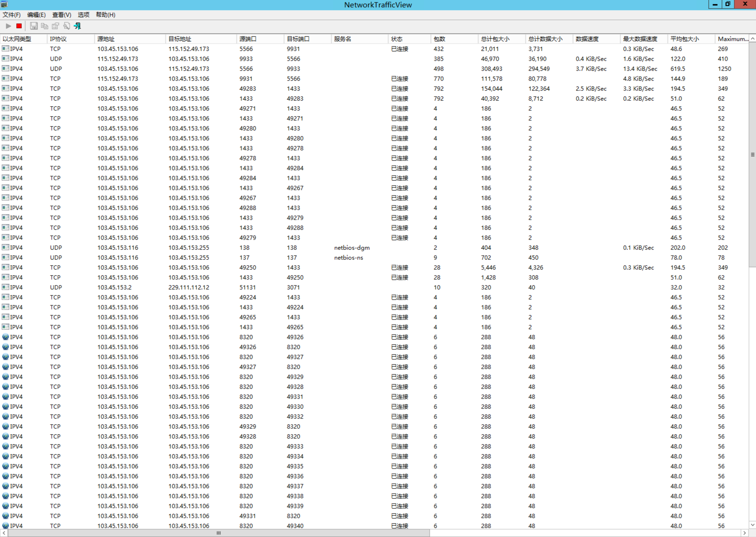This screenshot has height=537, width=756.
Task: Click the vertical scrollbar up arrow
Action: (x=752, y=38)
